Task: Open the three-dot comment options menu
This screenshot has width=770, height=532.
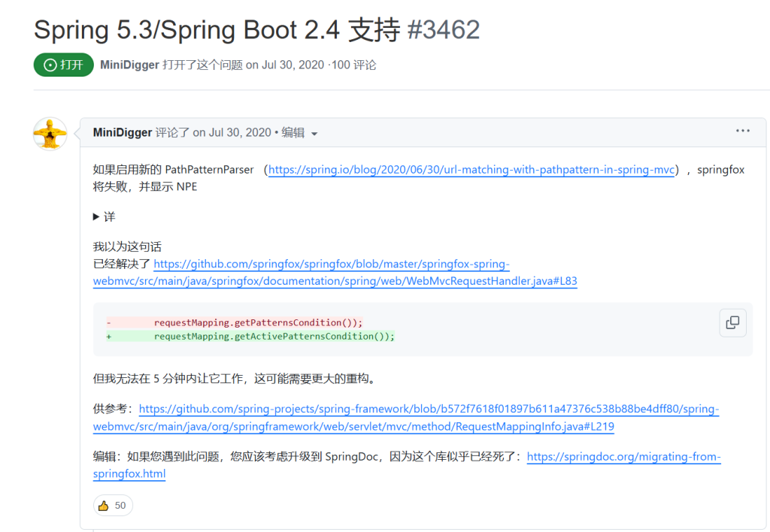Action: [742, 131]
